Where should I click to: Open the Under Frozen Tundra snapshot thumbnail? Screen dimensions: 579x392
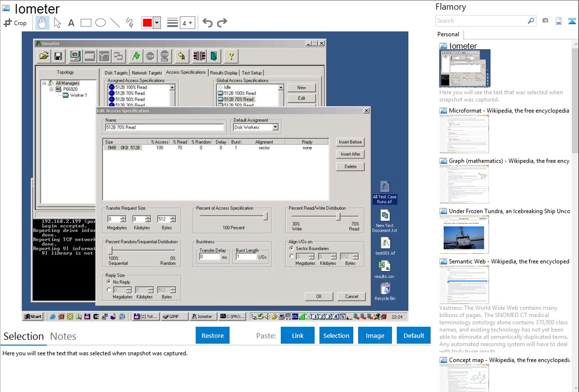coord(464,234)
